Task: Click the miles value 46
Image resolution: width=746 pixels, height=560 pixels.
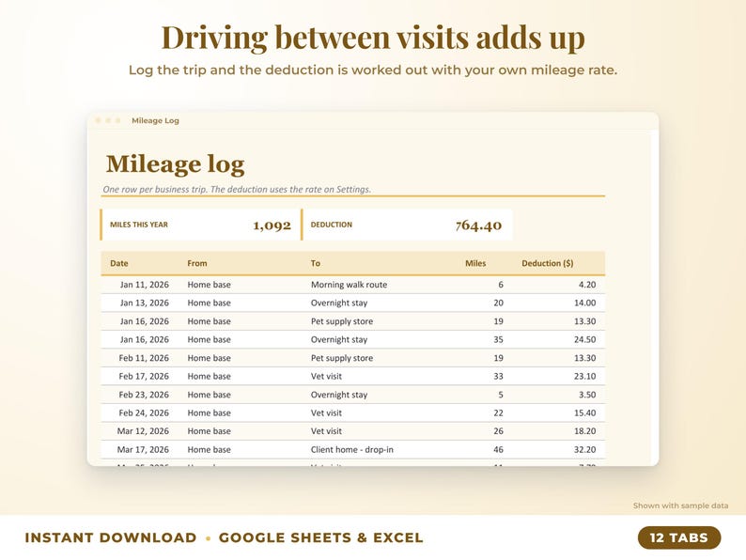Action: 498,450
